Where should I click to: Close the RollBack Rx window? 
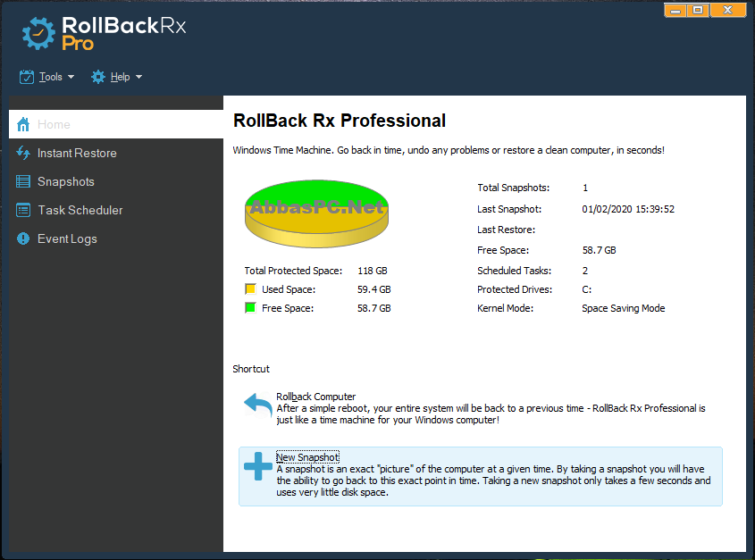(x=728, y=10)
